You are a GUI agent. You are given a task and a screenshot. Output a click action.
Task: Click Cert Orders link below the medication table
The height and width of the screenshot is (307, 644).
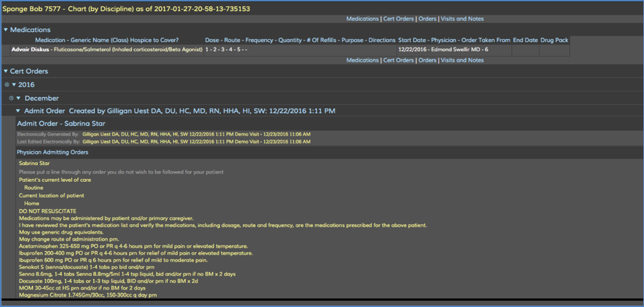pyautogui.click(x=398, y=60)
